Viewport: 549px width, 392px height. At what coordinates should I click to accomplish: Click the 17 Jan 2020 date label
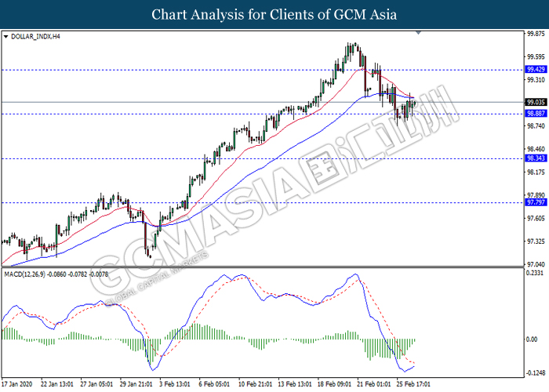pos(17,384)
